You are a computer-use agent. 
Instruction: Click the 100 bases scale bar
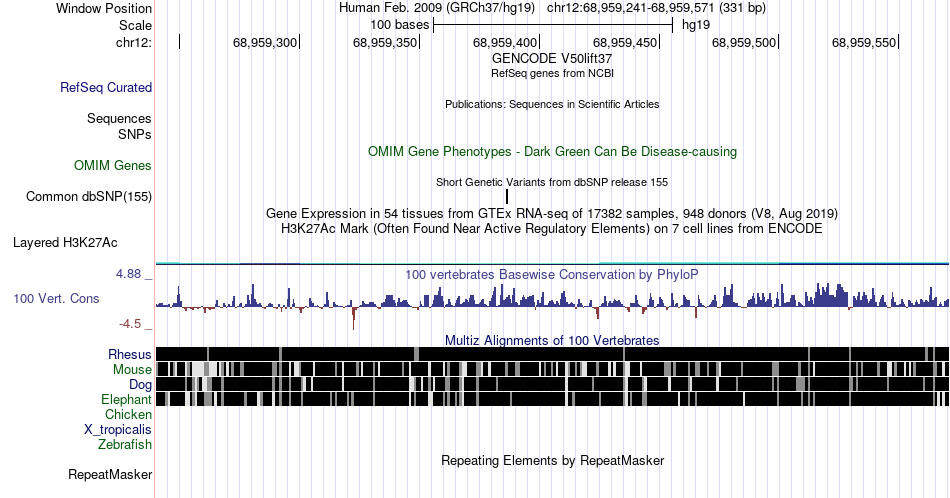click(x=553, y=25)
